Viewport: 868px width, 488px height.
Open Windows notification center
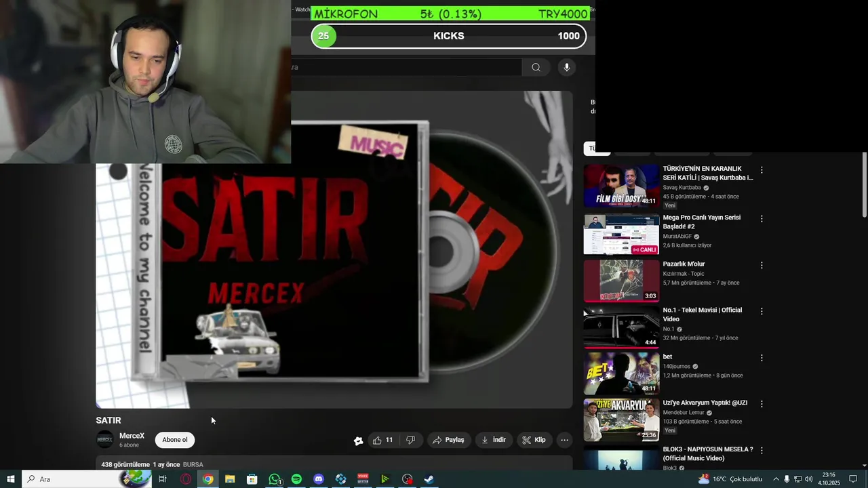click(853, 479)
